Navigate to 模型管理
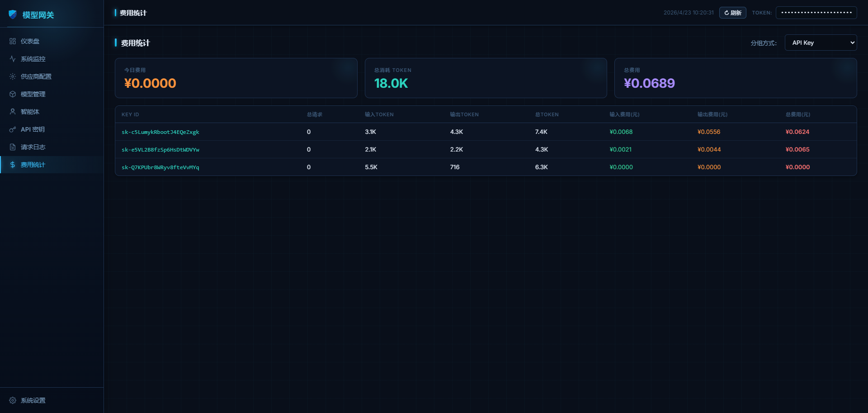The width and height of the screenshot is (868, 413). coord(52,94)
